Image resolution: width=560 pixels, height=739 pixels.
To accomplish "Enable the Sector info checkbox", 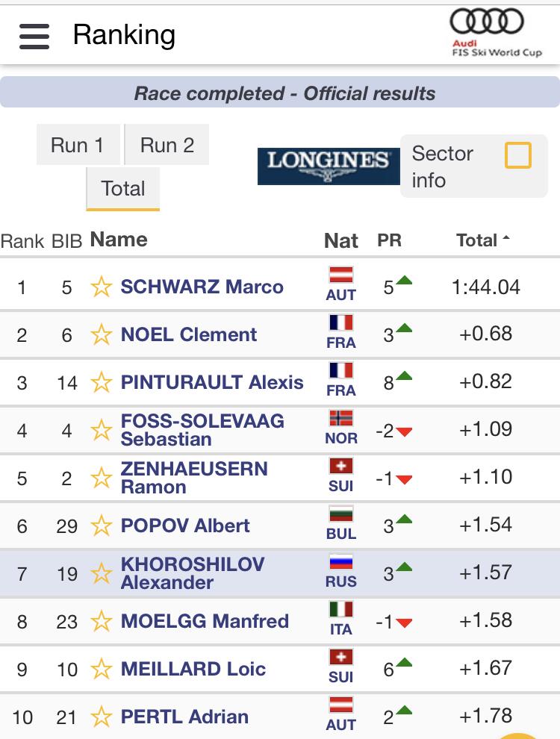I will (518, 155).
